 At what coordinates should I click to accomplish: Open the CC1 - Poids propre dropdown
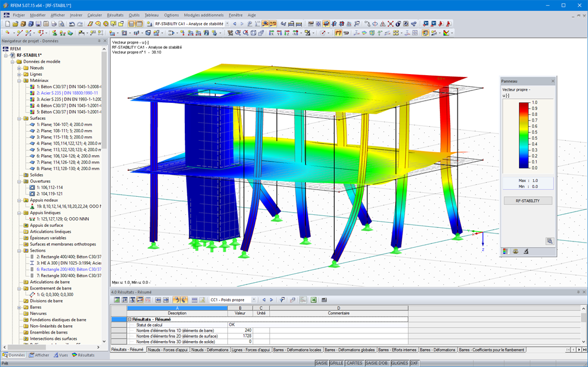point(254,300)
